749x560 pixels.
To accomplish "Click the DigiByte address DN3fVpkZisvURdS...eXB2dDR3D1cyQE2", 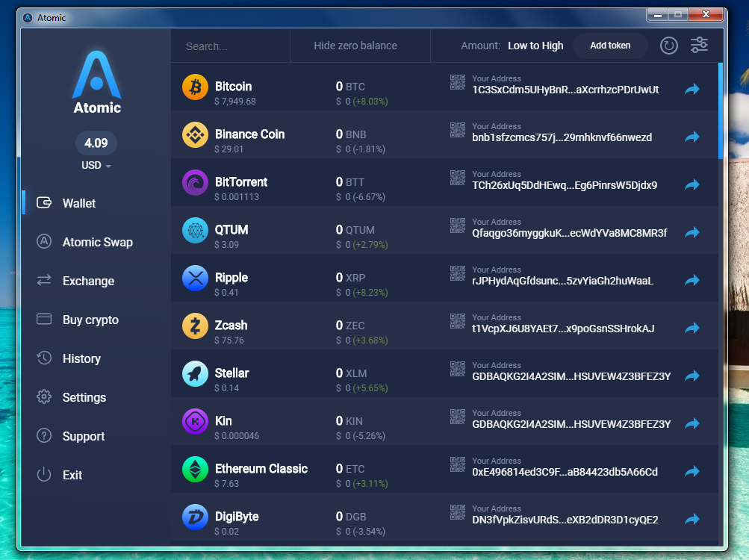I will click(x=565, y=520).
